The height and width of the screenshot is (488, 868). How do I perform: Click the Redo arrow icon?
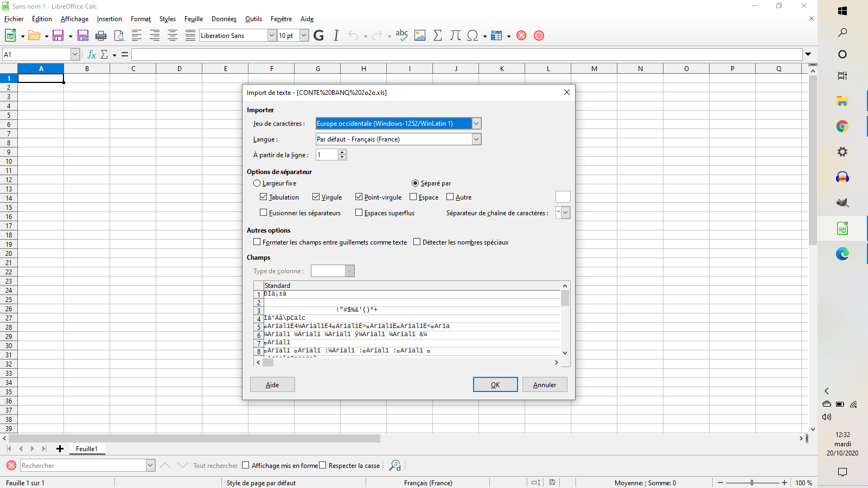coord(377,35)
